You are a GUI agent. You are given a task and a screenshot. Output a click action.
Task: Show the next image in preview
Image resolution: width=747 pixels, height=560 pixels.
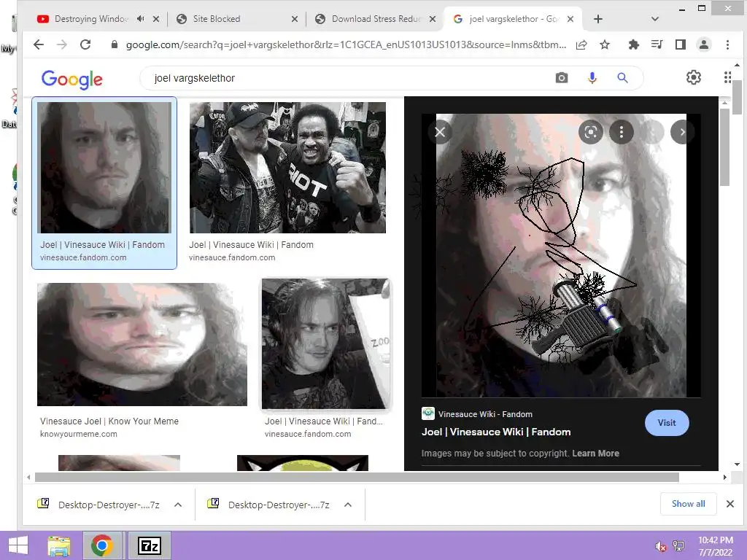(x=682, y=132)
